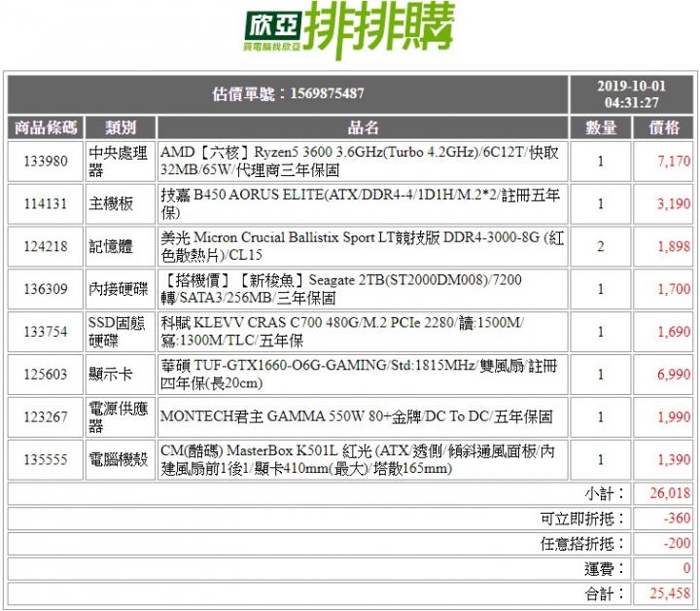Select product code 114131
The height and width of the screenshot is (611, 700).
pyautogui.click(x=46, y=203)
